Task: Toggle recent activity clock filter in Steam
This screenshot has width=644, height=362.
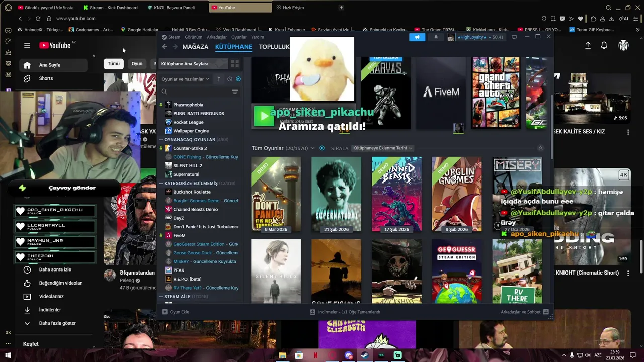Action: click(x=229, y=79)
